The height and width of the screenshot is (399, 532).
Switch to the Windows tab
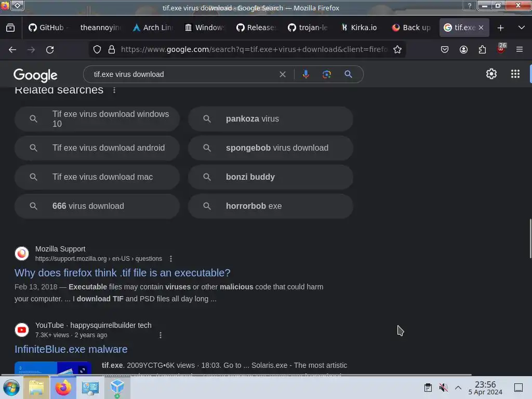[205, 28]
